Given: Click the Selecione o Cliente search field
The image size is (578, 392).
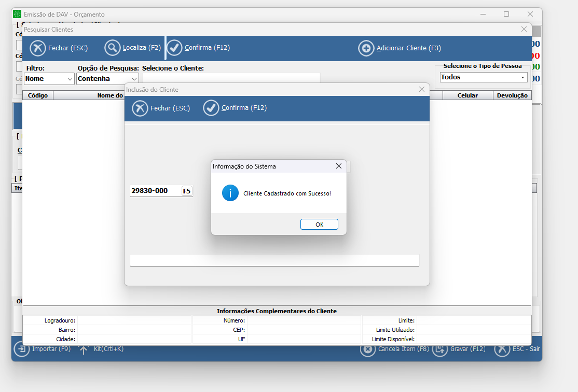Looking at the screenshot, I should coord(231,78).
